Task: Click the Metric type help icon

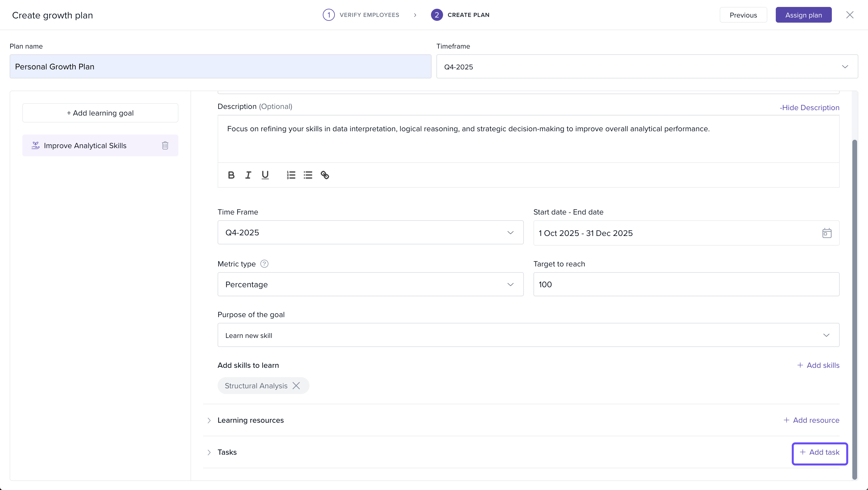Action: coord(265,264)
